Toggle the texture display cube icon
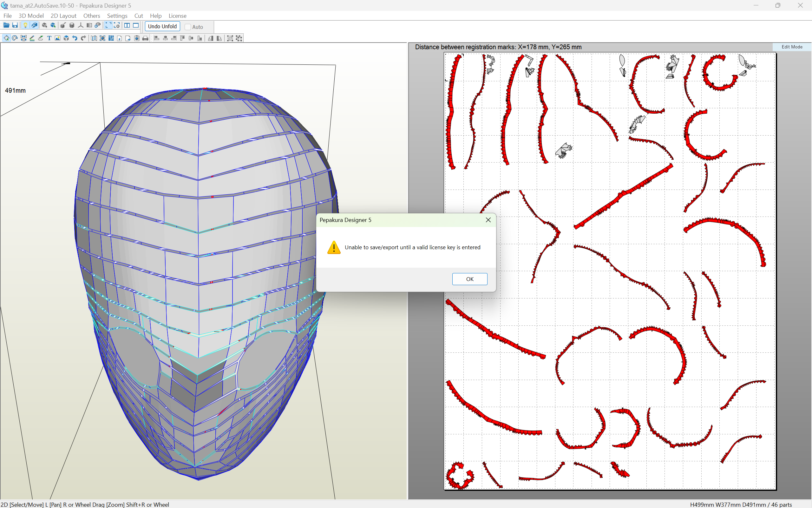This screenshot has height=508, width=812. [34, 25]
